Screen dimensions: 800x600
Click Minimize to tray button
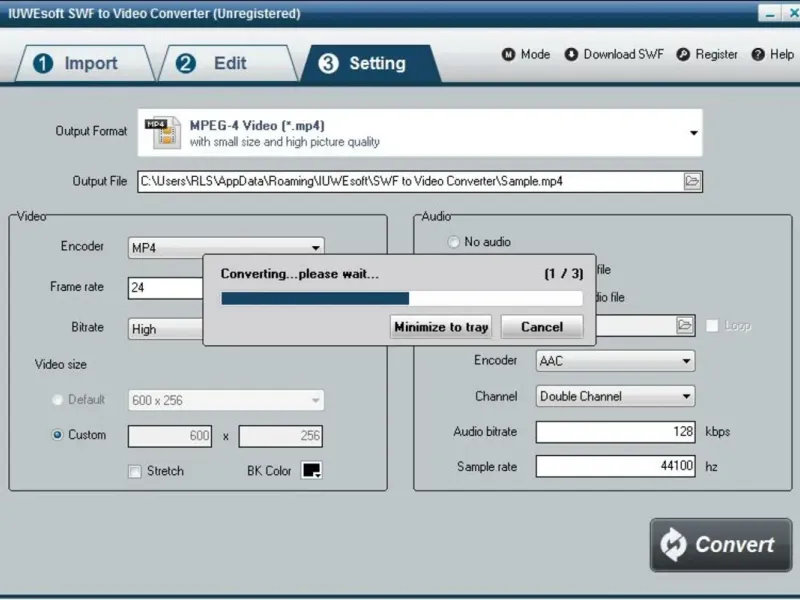pyautogui.click(x=441, y=327)
